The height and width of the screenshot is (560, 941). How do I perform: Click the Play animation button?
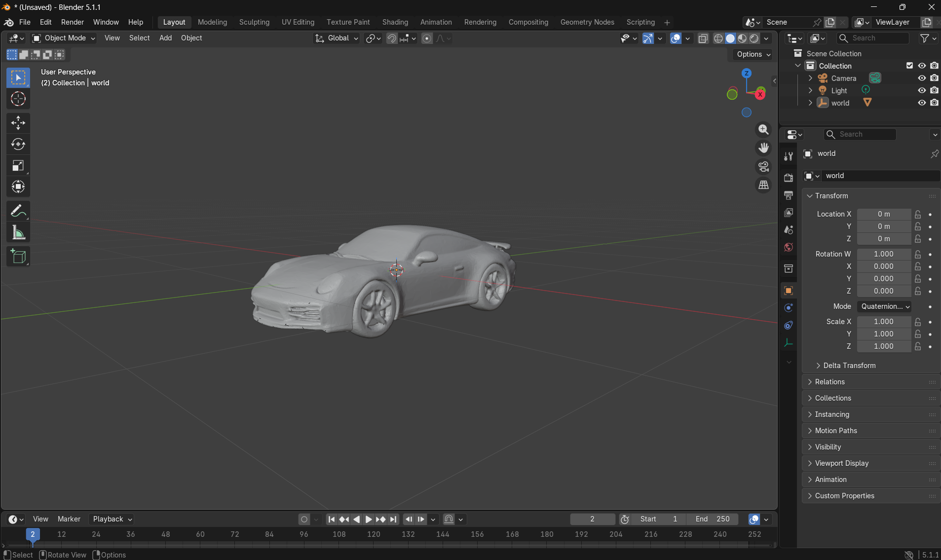point(368,519)
